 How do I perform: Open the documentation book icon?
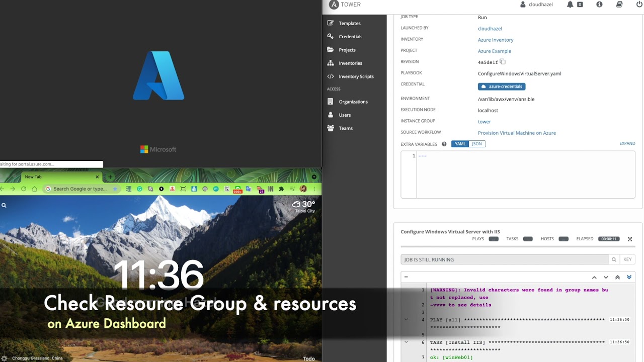coord(619,5)
